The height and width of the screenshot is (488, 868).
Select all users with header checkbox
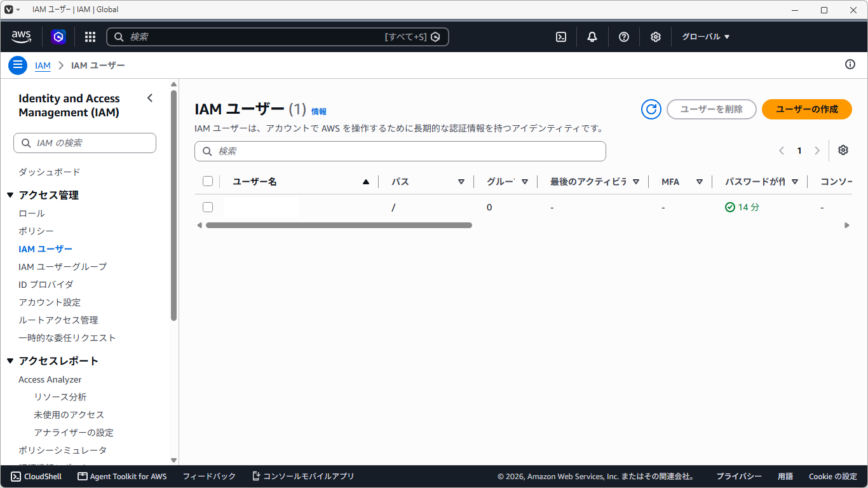[208, 181]
